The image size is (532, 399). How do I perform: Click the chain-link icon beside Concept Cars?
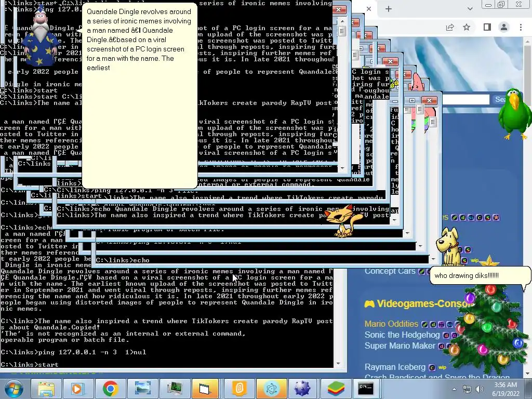422,271
